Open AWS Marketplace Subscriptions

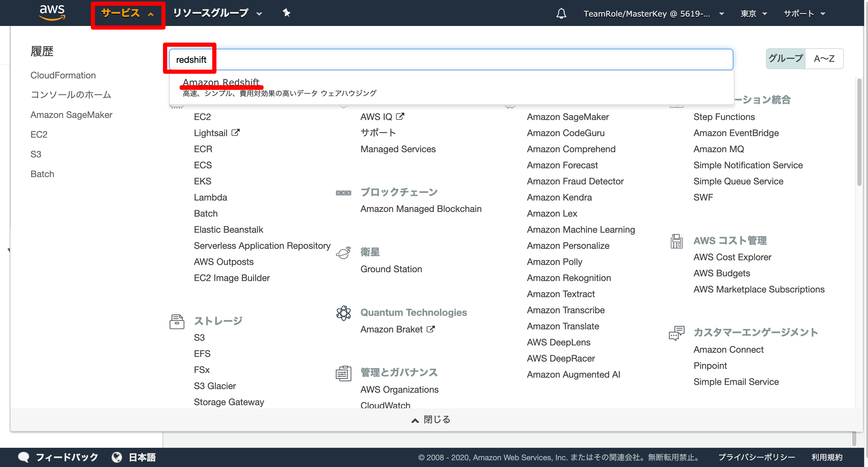pos(759,289)
